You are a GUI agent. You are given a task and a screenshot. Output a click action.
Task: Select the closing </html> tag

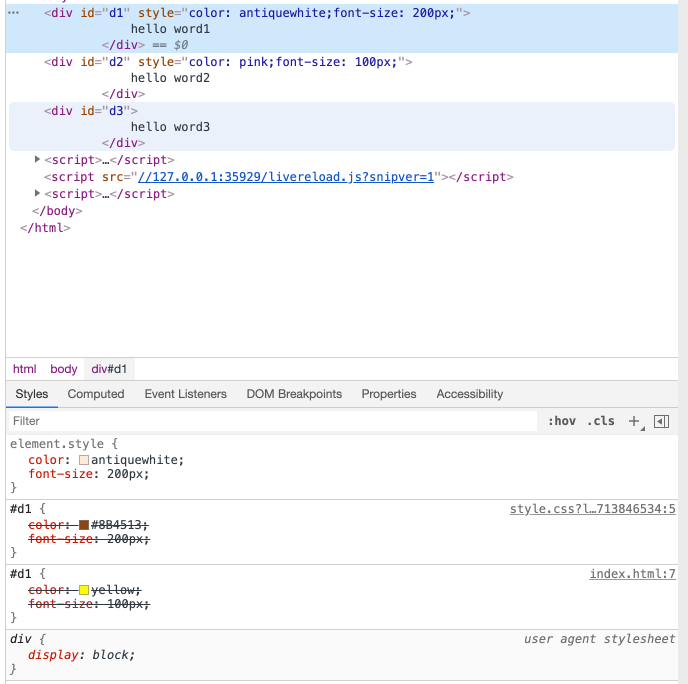(x=45, y=228)
